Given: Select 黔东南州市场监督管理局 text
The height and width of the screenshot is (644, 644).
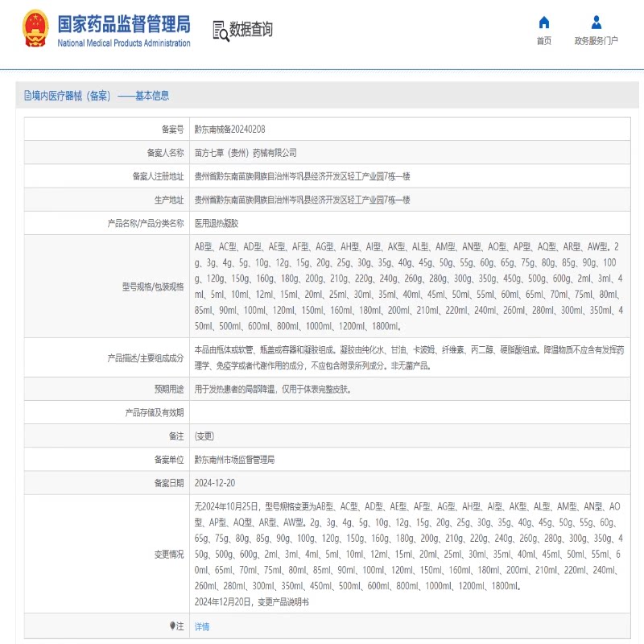Looking at the screenshot, I should click(x=234, y=459).
